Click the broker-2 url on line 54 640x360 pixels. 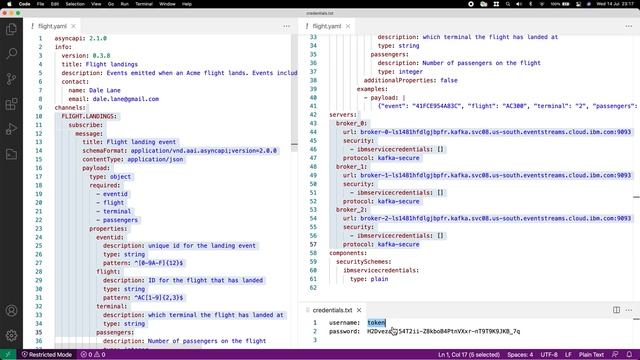pyautogui.click(x=496, y=218)
